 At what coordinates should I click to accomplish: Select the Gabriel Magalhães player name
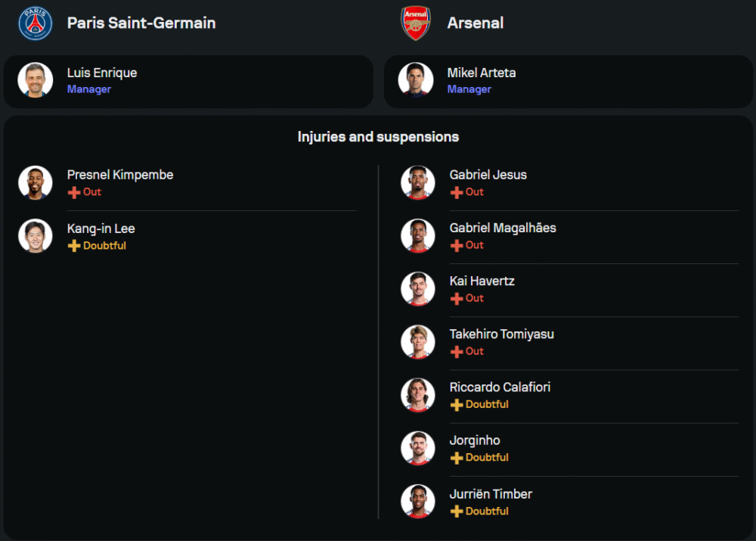[503, 228]
